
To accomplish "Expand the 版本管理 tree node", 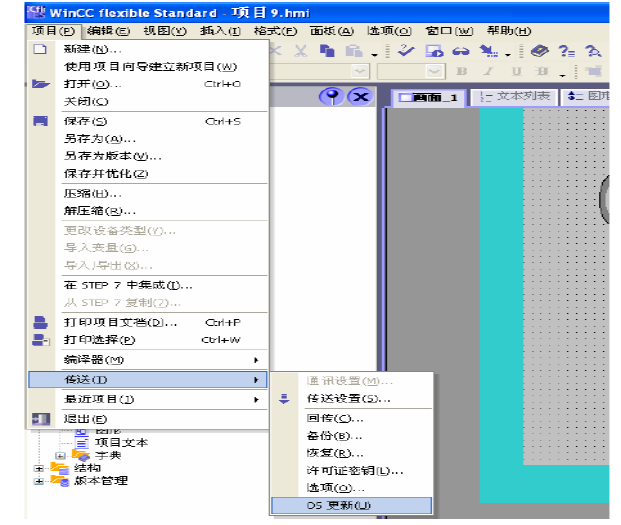I will click(38, 481).
